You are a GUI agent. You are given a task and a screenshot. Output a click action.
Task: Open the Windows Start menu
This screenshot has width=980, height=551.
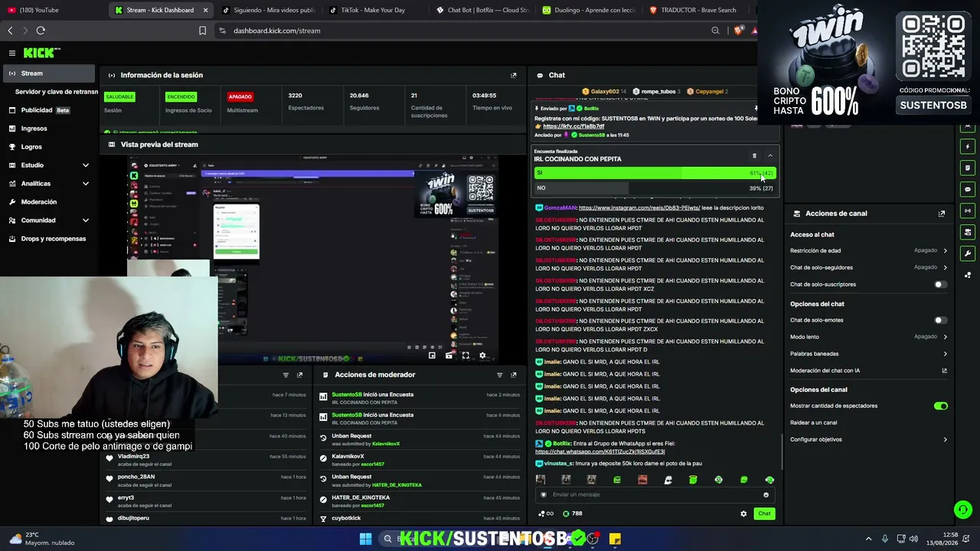[365, 539]
